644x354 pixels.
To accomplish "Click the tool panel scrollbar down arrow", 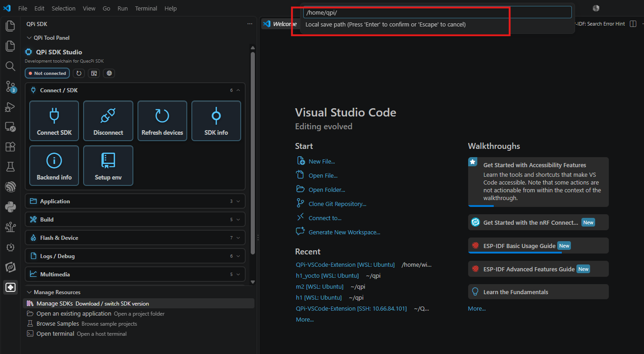I will (253, 282).
